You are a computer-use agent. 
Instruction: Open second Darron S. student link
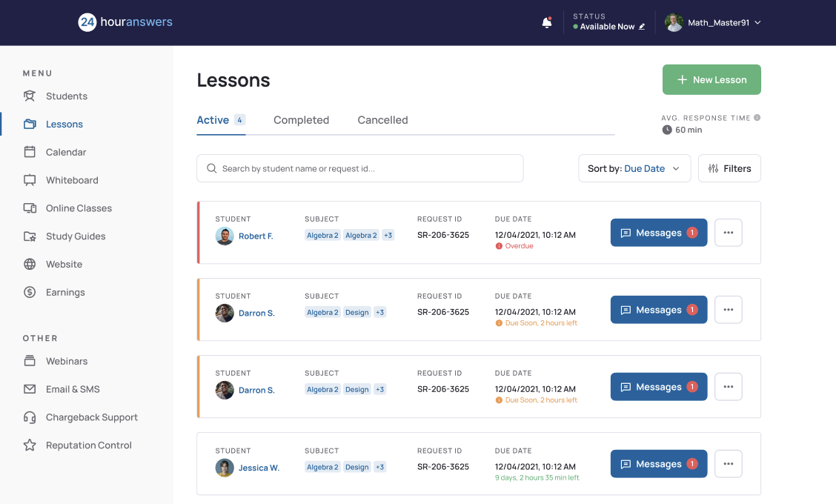click(256, 390)
